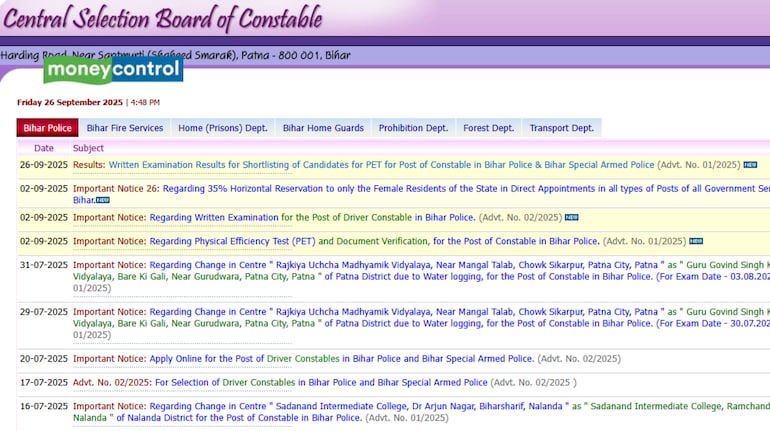Click the NEW badge on the PET document verification notice
This screenshot has height=431, width=770.
[x=695, y=241]
